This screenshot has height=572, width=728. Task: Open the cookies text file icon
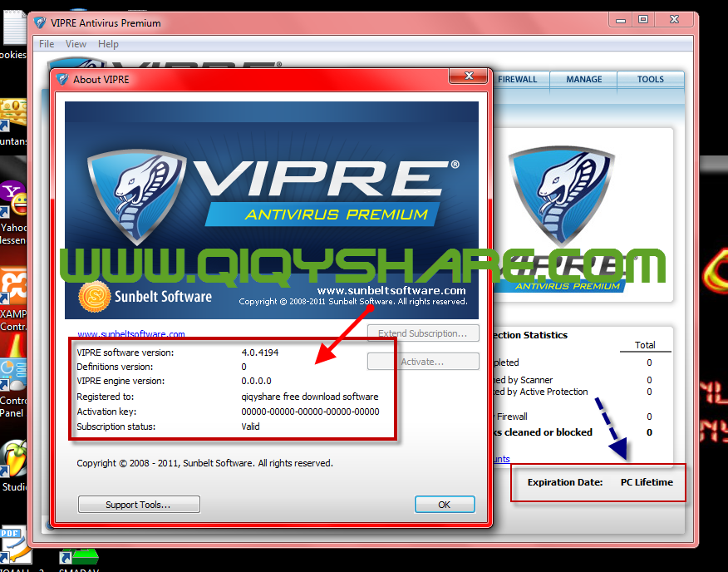13,30
